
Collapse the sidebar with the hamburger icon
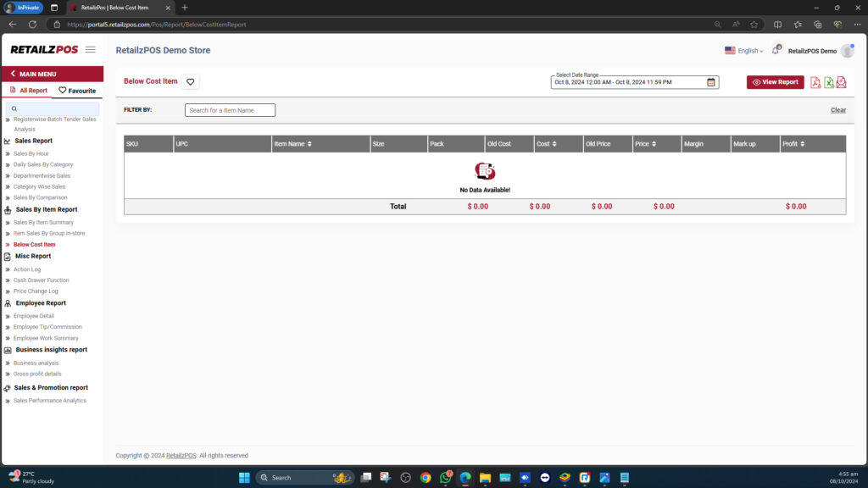(x=90, y=49)
